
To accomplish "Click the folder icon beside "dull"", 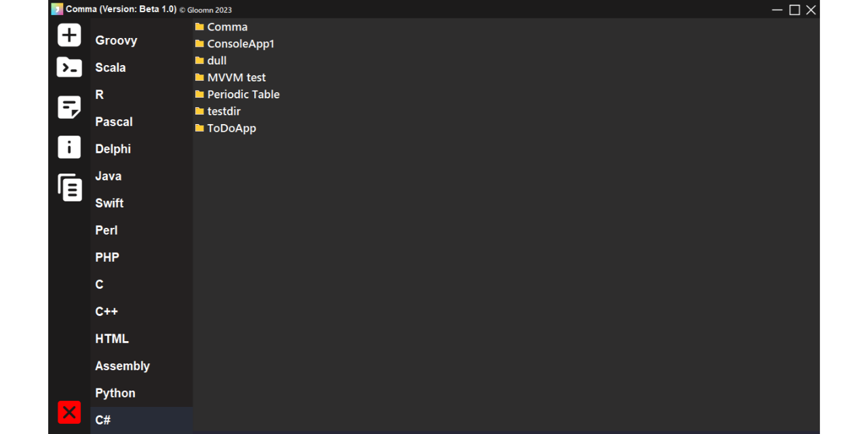I will [x=198, y=60].
